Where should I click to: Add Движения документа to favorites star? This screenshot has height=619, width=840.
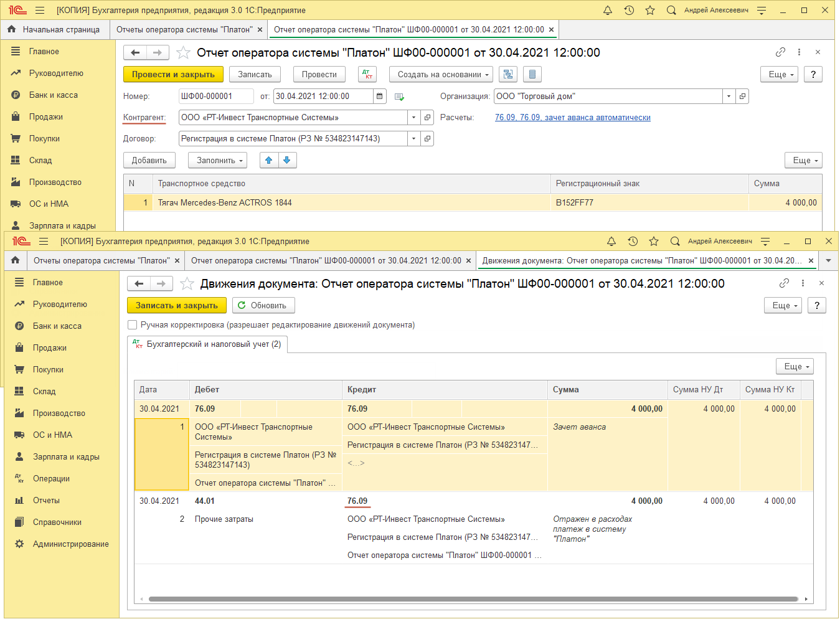(x=187, y=283)
